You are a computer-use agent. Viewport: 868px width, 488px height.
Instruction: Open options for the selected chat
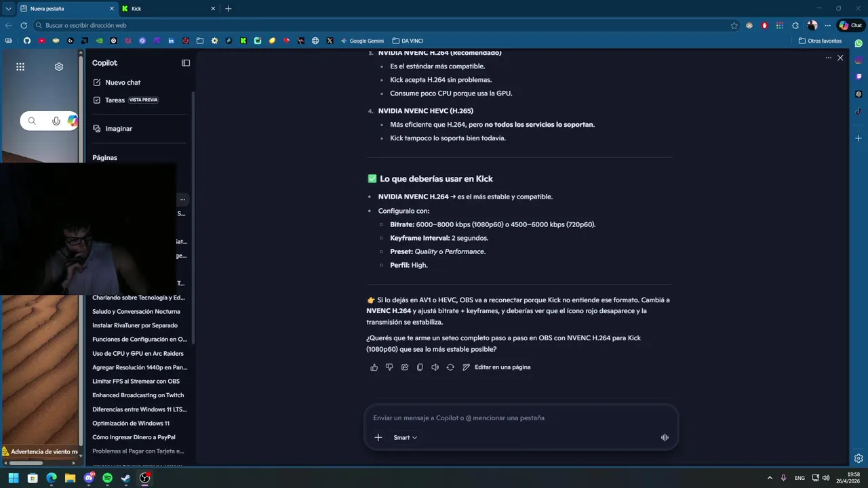[x=182, y=199]
